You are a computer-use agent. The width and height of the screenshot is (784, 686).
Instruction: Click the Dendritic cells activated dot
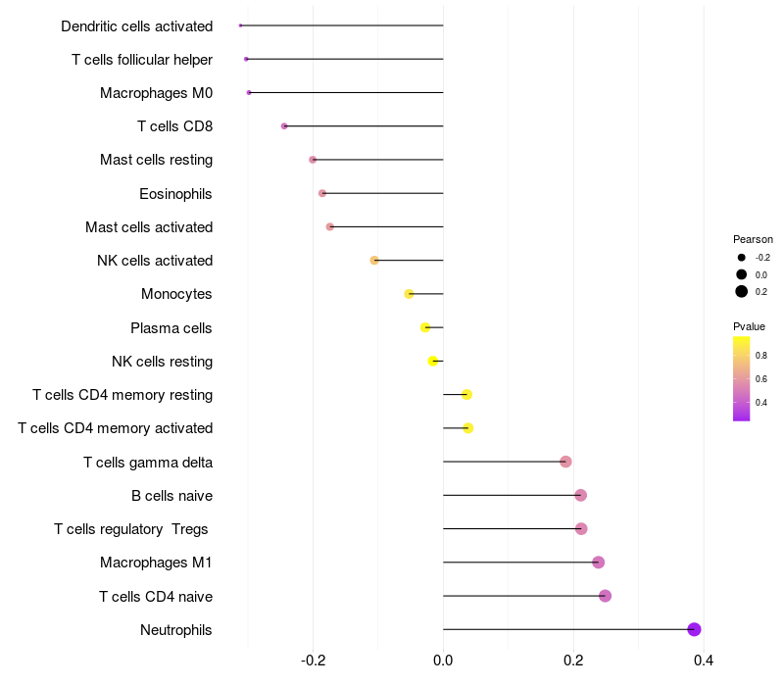pos(240,25)
